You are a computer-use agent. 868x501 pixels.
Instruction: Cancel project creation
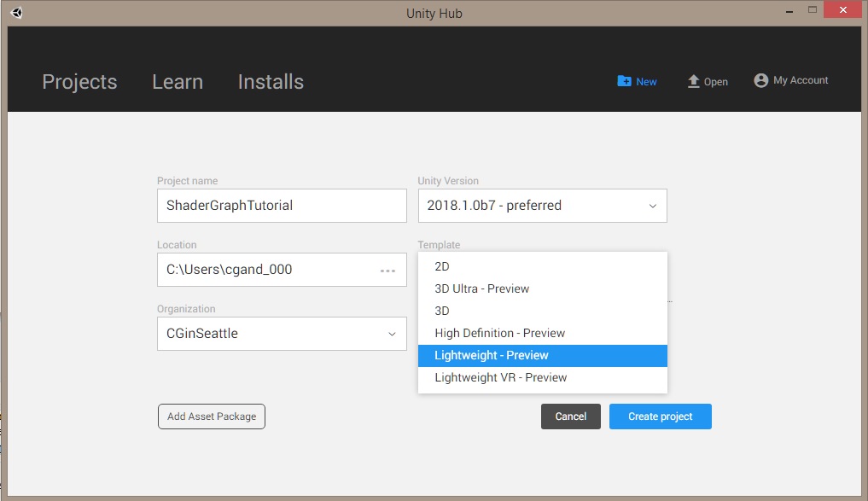(x=570, y=417)
